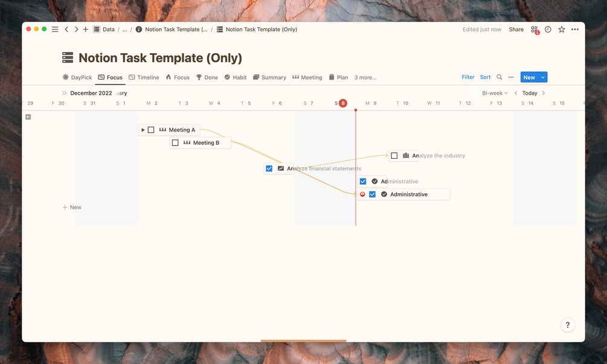Screen dimensions: 607x364
Task: Open the New button dropdown arrow
Action: [x=543, y=77]
